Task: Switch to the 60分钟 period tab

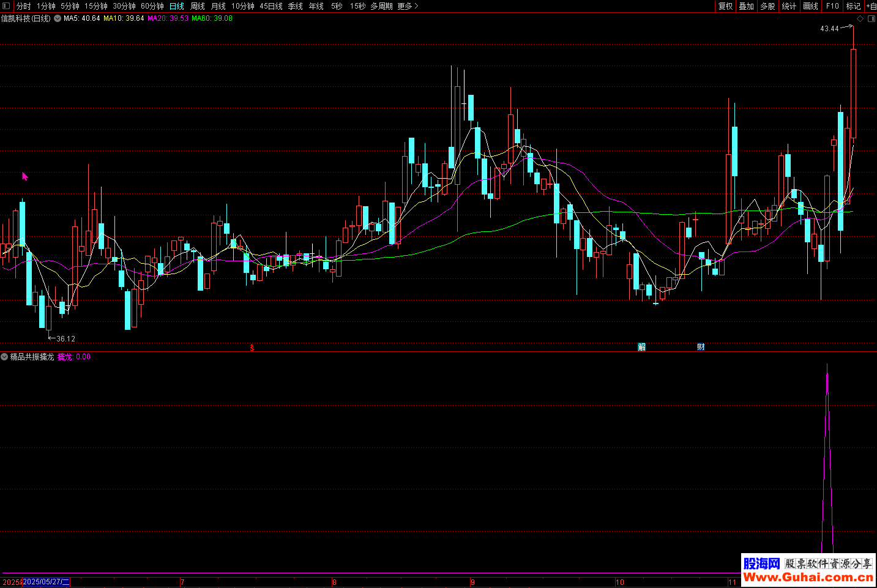Action: 152,6
